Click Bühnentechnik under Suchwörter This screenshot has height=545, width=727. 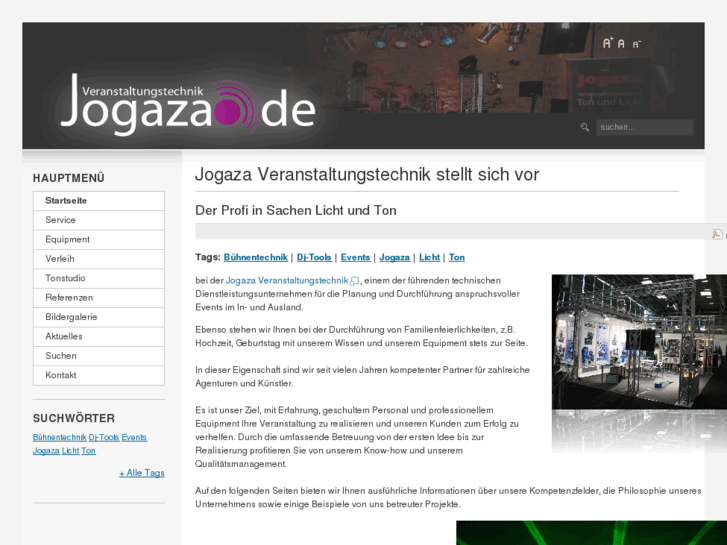coord(59,437)
